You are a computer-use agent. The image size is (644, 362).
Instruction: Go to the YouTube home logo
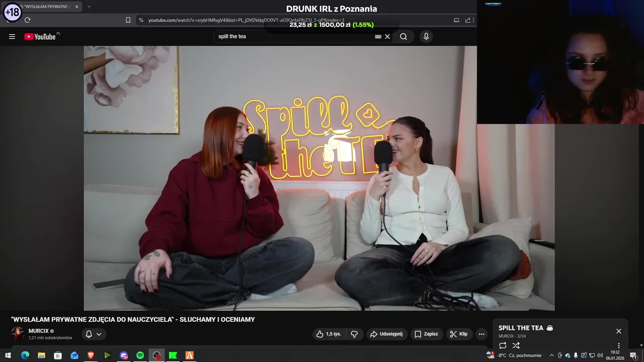40,36
